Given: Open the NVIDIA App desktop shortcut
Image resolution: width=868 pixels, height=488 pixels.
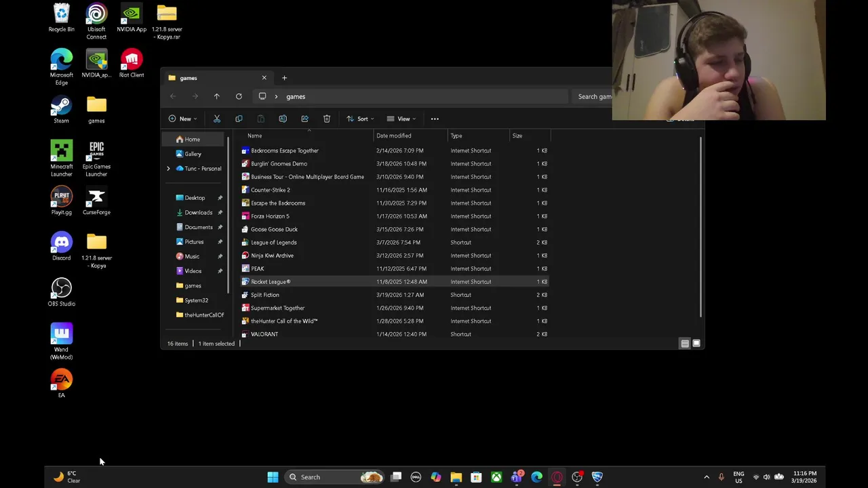Looking at the screenshot, I should click(x=132, y=18).
